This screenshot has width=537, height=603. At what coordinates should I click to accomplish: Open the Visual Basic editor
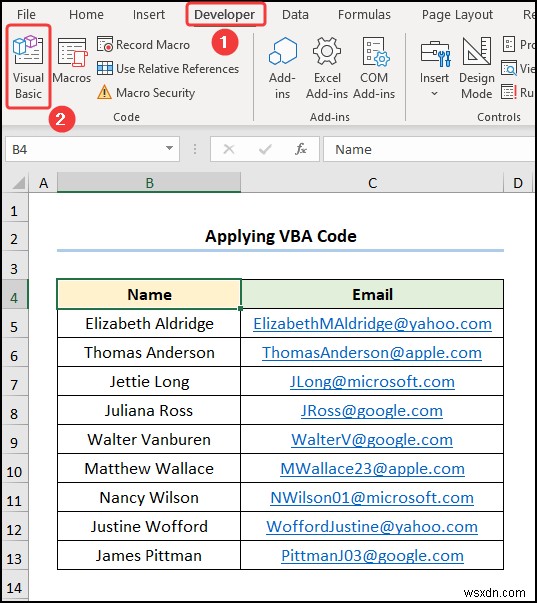28,67
